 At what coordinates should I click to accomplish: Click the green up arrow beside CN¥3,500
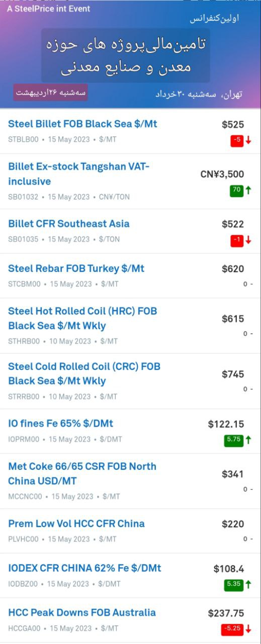click(248, 191)
